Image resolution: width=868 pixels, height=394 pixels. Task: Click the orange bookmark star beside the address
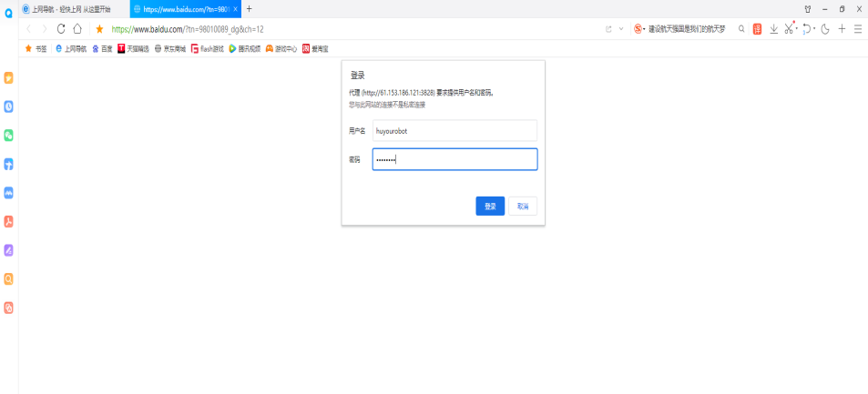(x=99, y=29)
